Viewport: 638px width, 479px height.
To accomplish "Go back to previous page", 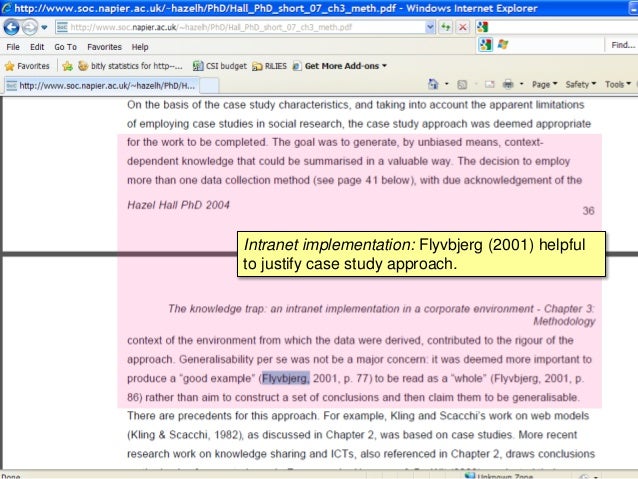I will click(11, 27).
